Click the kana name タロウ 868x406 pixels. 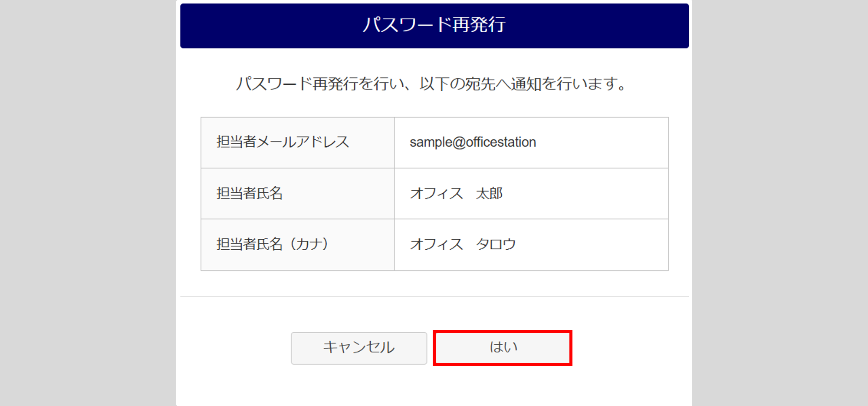496,244
